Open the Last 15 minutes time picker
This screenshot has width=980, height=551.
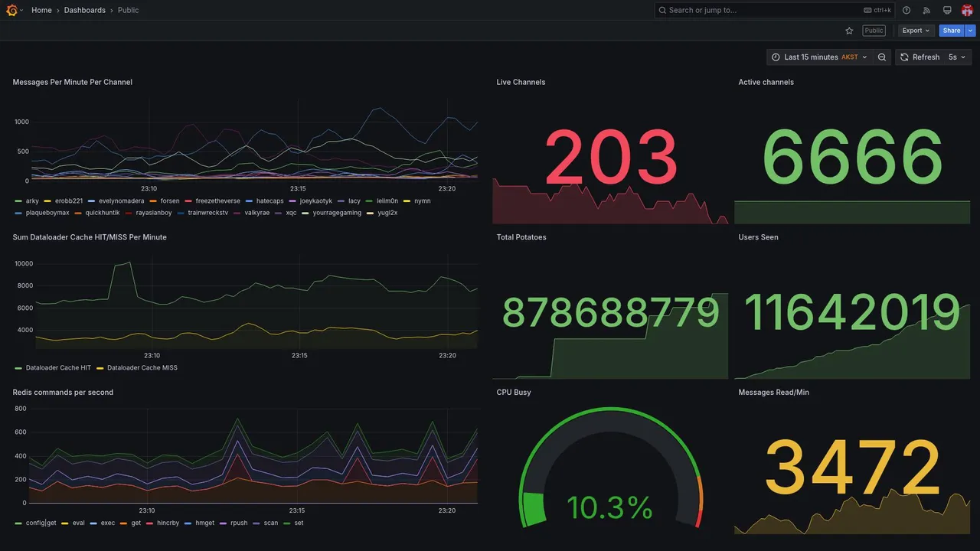[x=819, y=57]
